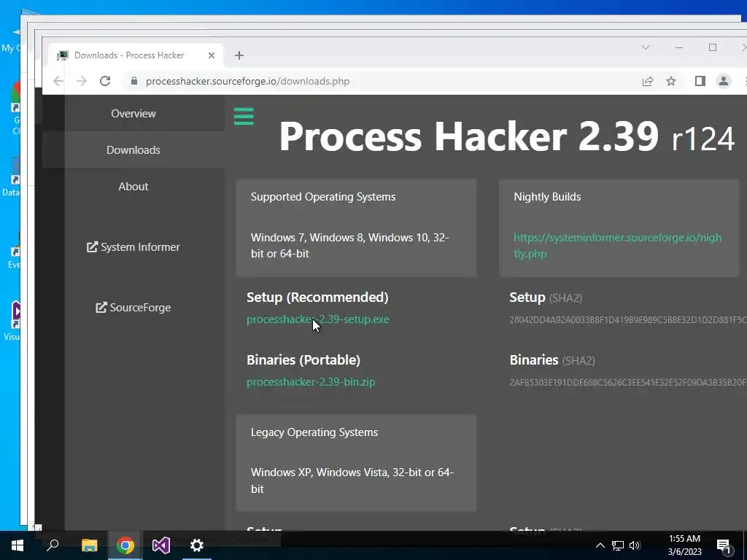747x560 pixels.
Task: Open the systeminformer nightly builds link
Action: 617,245
